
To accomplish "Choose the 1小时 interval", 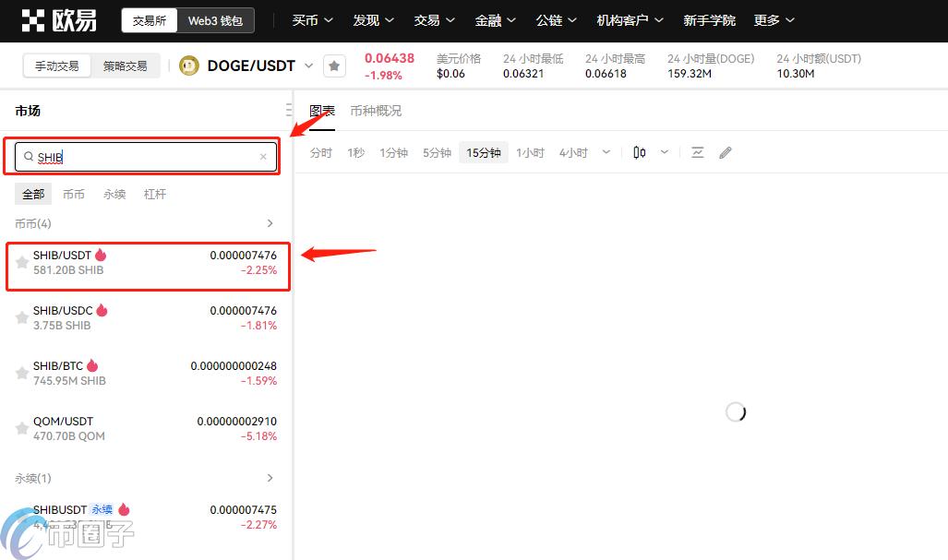I will pos(530,153).
